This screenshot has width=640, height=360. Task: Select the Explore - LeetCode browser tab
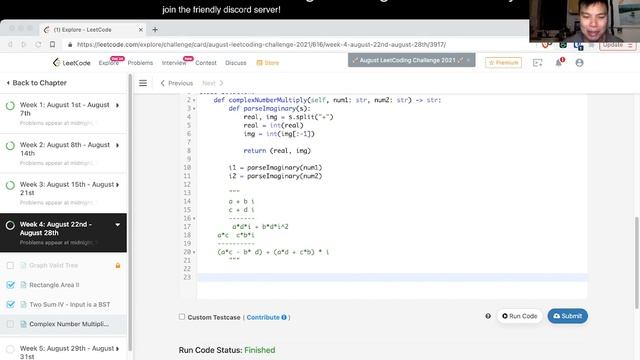(94, 29)
